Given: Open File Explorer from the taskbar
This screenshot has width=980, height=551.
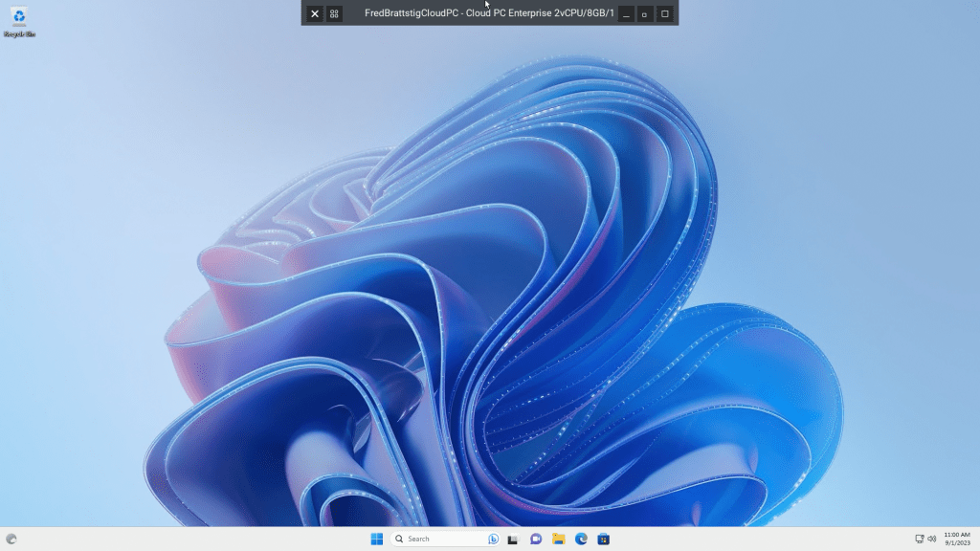Looking at the screenshot, I should pyautogui.click(x=558, y=539).
